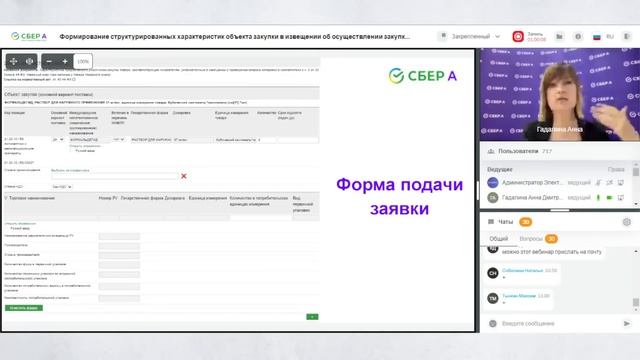Click the chat scrollbar thumb

click(636, 302)
